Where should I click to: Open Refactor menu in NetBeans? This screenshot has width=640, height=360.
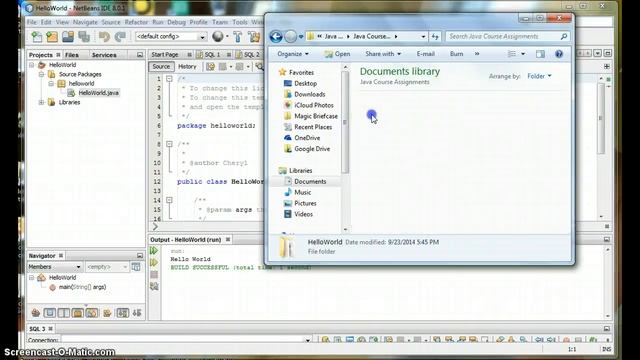coord(136,22)
